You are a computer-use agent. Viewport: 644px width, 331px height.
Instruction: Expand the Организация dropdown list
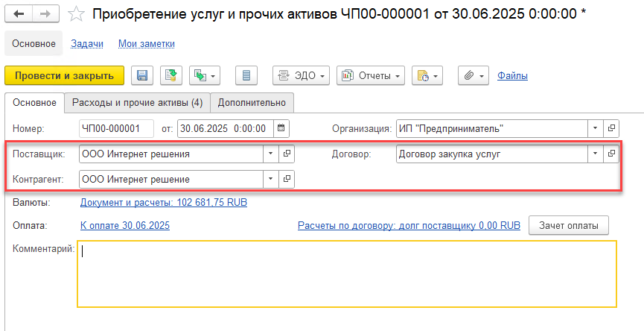pyautogui.click(x=595, y=128)
